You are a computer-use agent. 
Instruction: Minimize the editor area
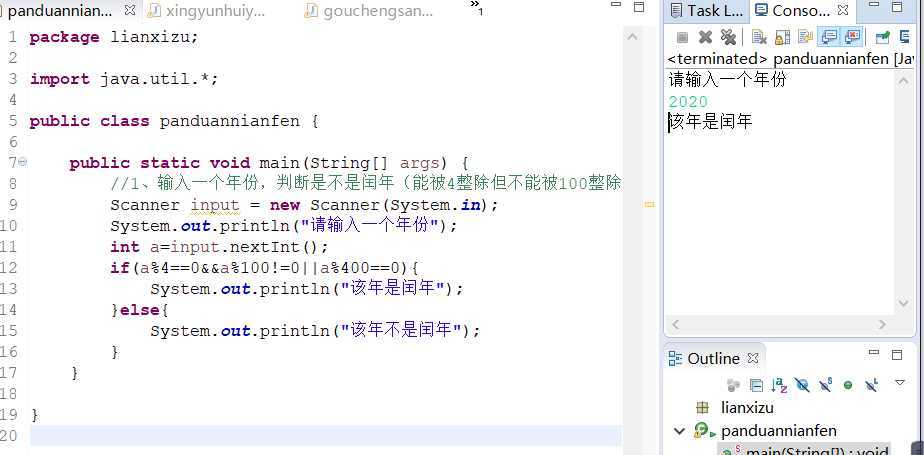pyautogui.click(x=615, y=5)
